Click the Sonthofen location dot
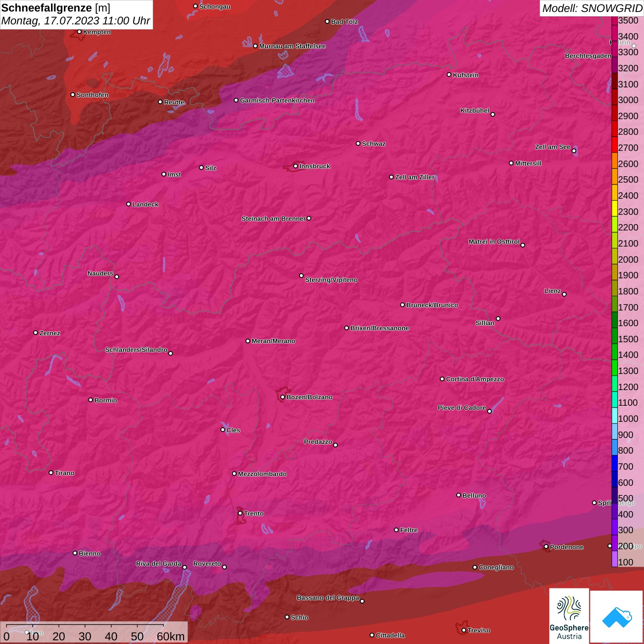This screenshot has height=644, width=644. click(x=73, y=95)
